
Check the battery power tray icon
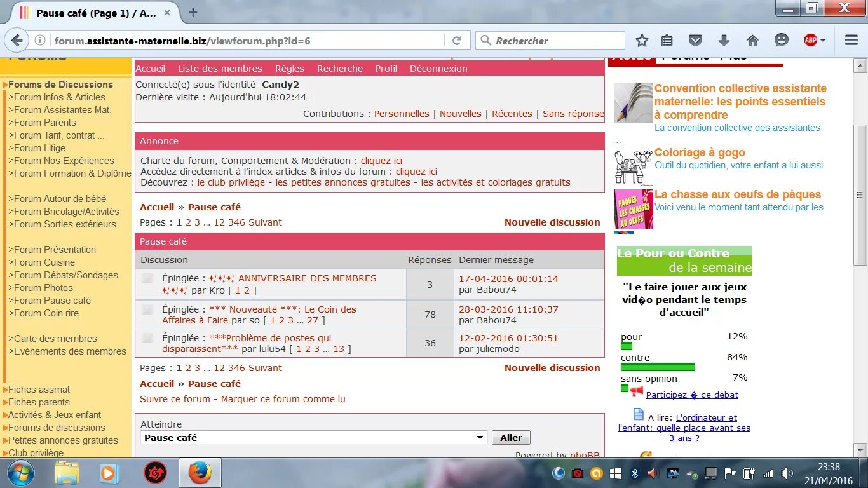(749, 473)
